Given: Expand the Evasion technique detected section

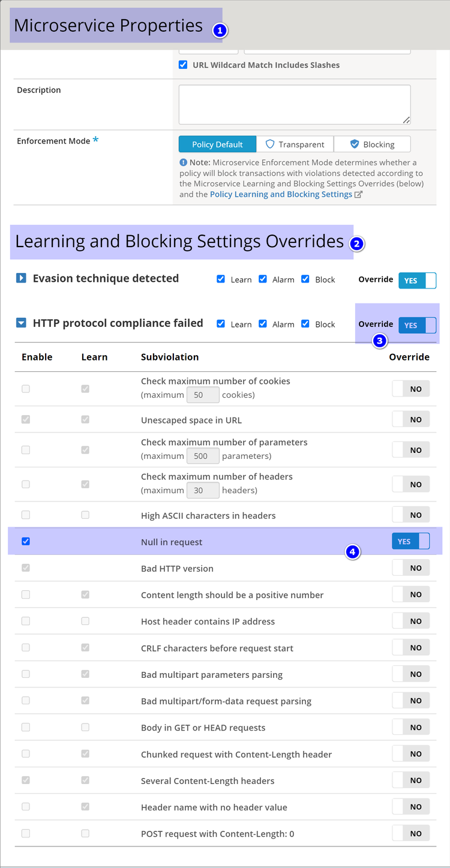Looking at the screenshot, I should (x=21, y=278).
